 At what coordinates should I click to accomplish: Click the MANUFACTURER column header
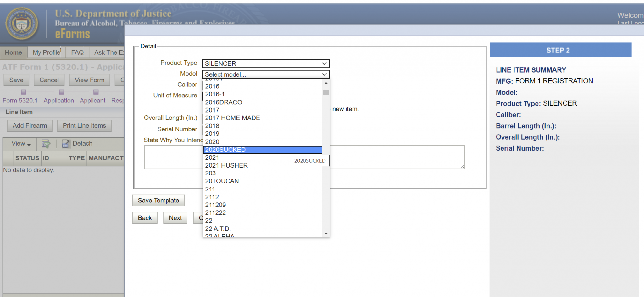106,158
